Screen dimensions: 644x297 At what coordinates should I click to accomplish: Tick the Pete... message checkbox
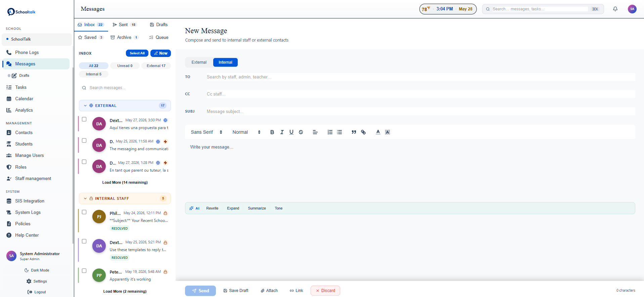pyautogui.click(x=84, y=271)
